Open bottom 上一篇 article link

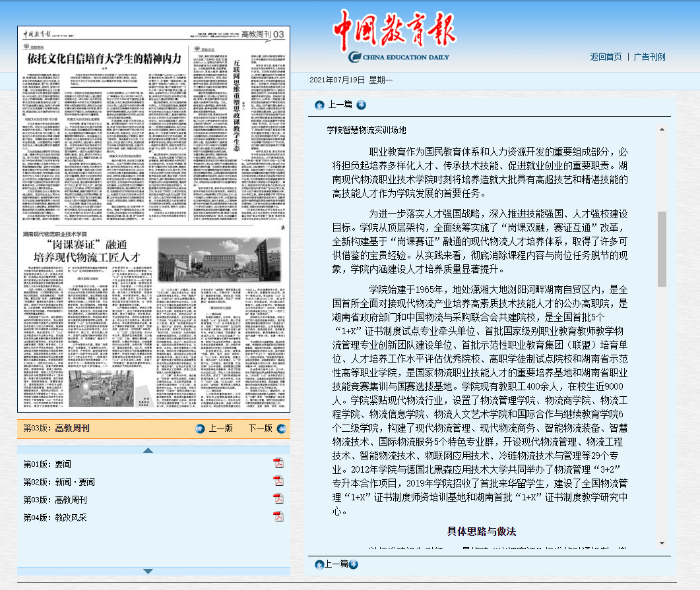click(x=336, y=564)
